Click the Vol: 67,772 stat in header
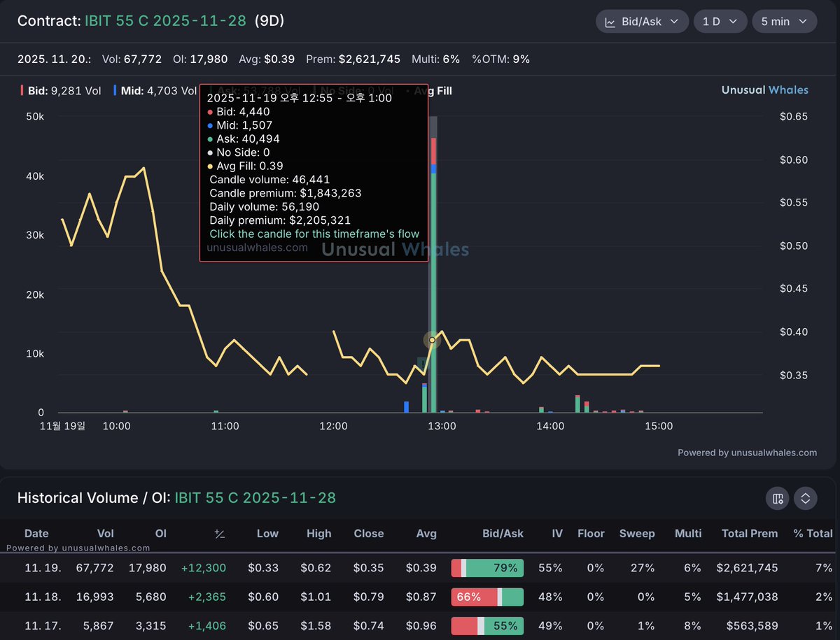This screenshot has width=840, height=640. [x=132, y=59]
